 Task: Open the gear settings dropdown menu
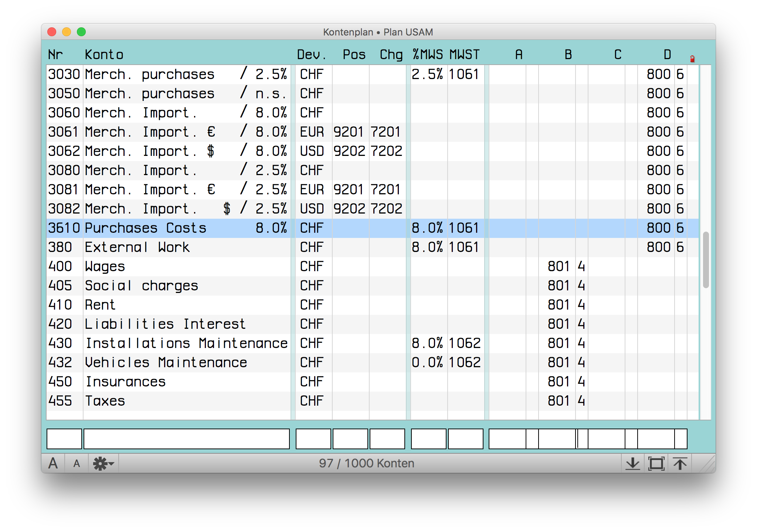103,463
